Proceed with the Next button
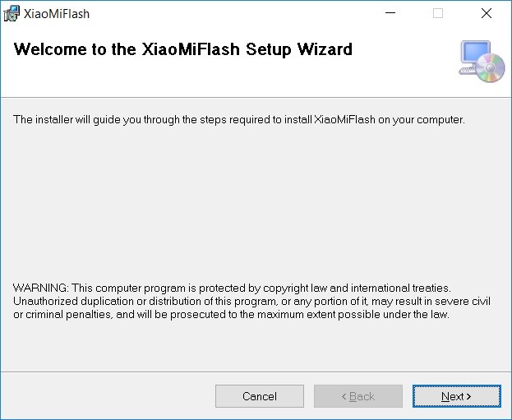Viewport: 512px width, 420px height. coord(456,396)
